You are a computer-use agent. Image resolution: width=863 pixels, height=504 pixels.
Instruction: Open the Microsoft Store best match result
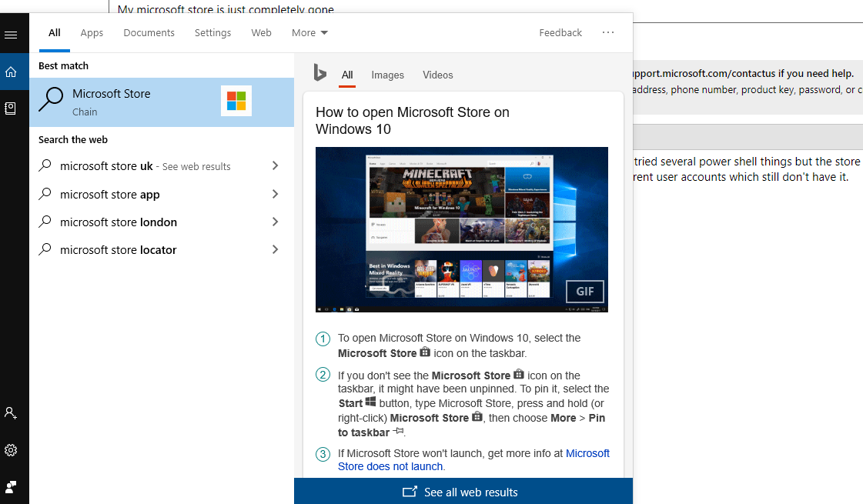(x=162, y=102)
